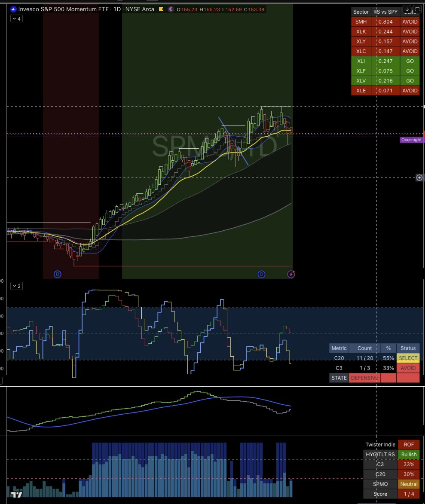Click the 0.075 RS value
This screenshot has height=504, width=425.
[385, 71]
